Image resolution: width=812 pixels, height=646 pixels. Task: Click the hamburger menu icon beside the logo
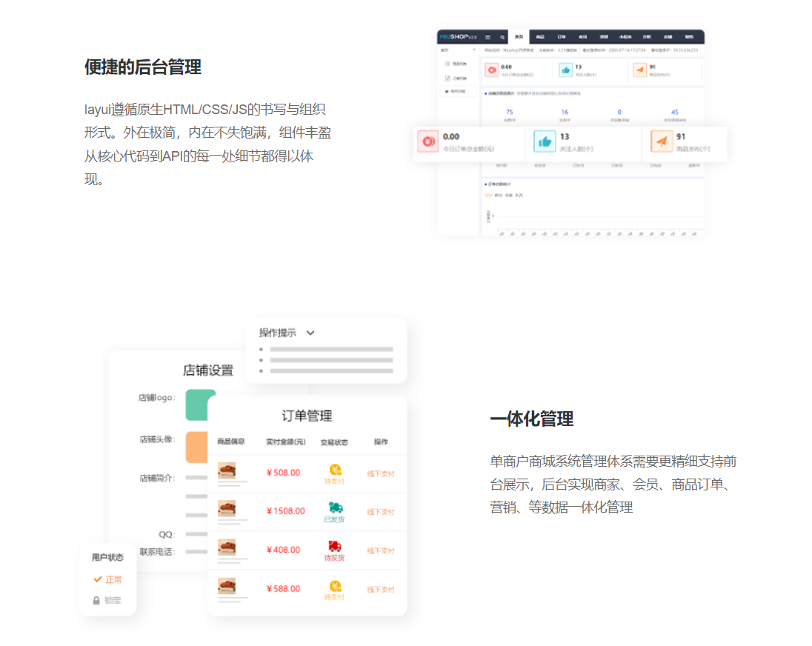click(487, 37)
